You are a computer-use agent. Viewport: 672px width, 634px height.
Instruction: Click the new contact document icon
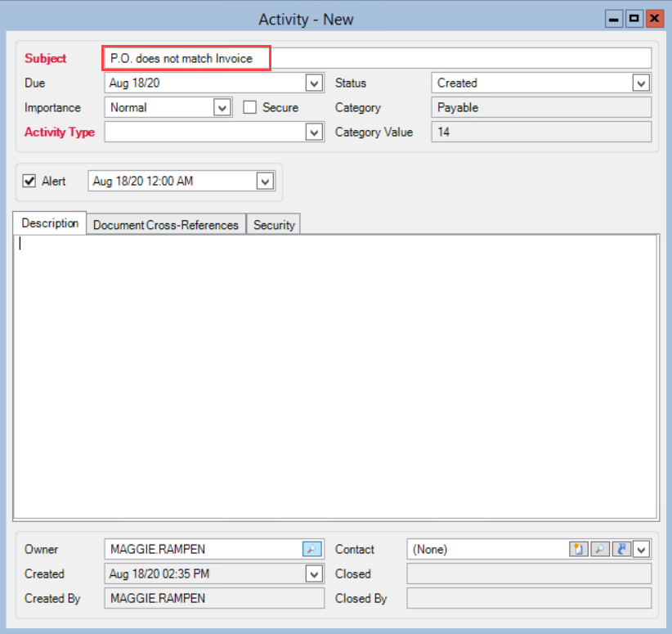coord(578,549)
